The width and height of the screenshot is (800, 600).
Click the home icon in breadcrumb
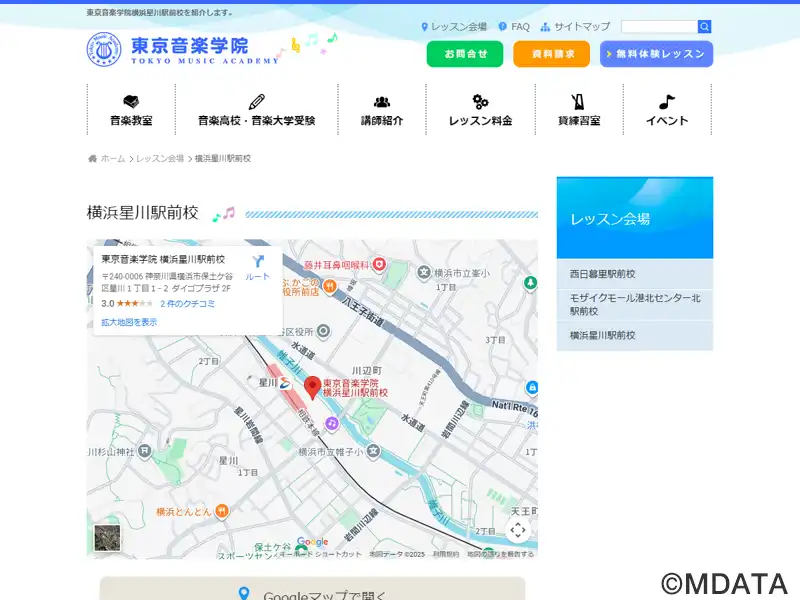click(x=93, y=159)
